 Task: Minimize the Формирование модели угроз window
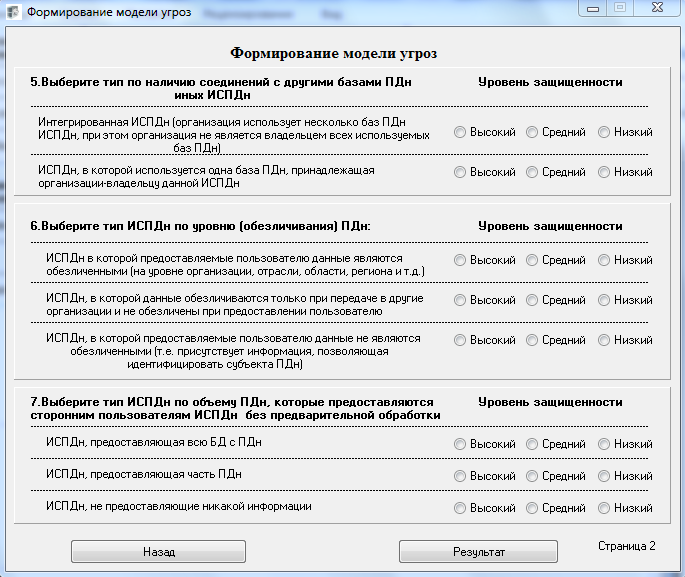[593, 8]
